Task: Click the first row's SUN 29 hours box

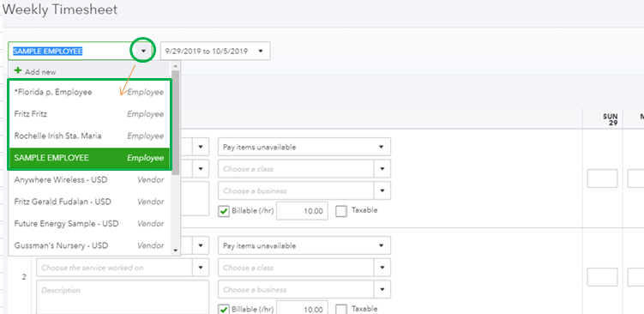Action: [x=602, y=178]
